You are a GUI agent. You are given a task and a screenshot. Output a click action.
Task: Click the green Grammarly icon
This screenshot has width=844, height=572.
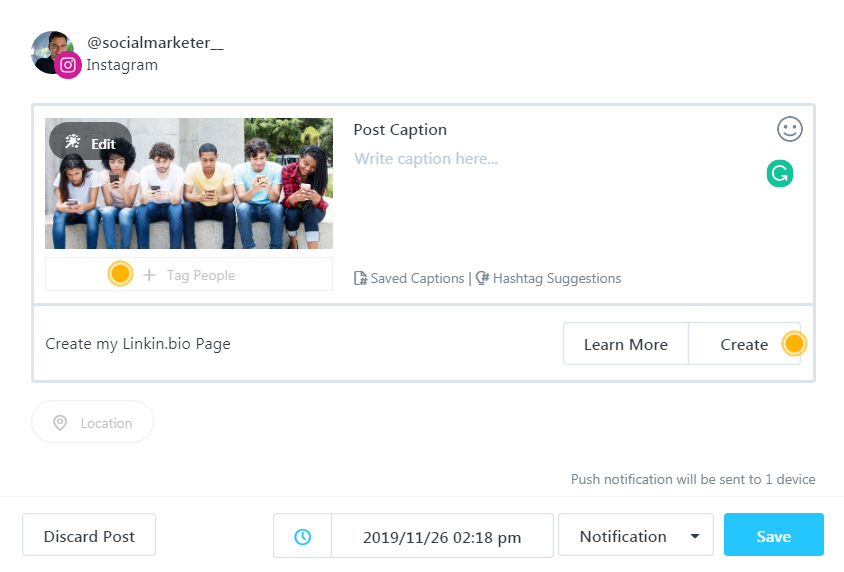coord(780,173)
